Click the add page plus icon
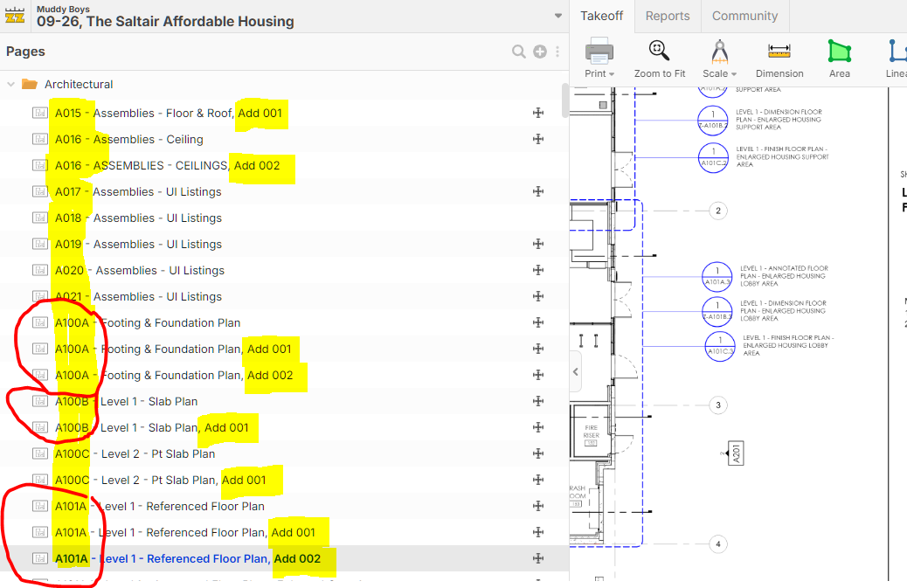 click(x=540, y=52)
